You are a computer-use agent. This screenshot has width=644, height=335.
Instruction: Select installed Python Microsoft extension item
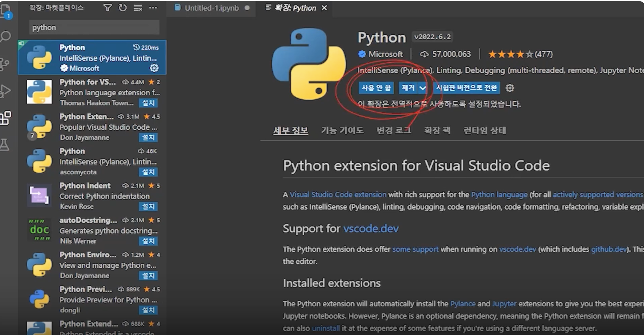[92, 57]
